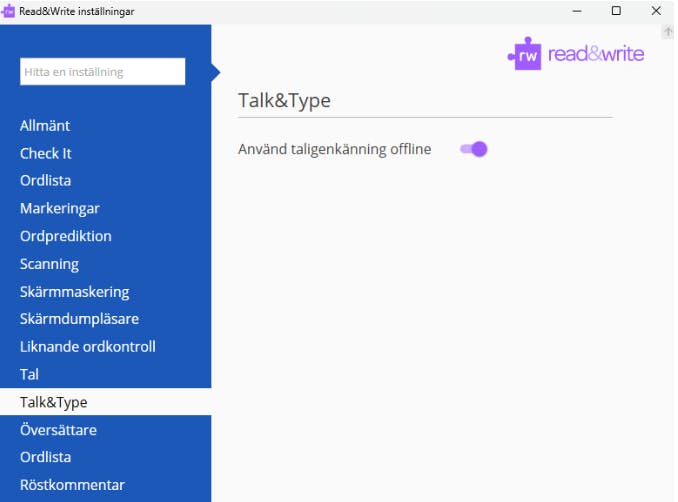678x502 pixels.
Task: Go to the Tal section
Action: click(29, 374)
